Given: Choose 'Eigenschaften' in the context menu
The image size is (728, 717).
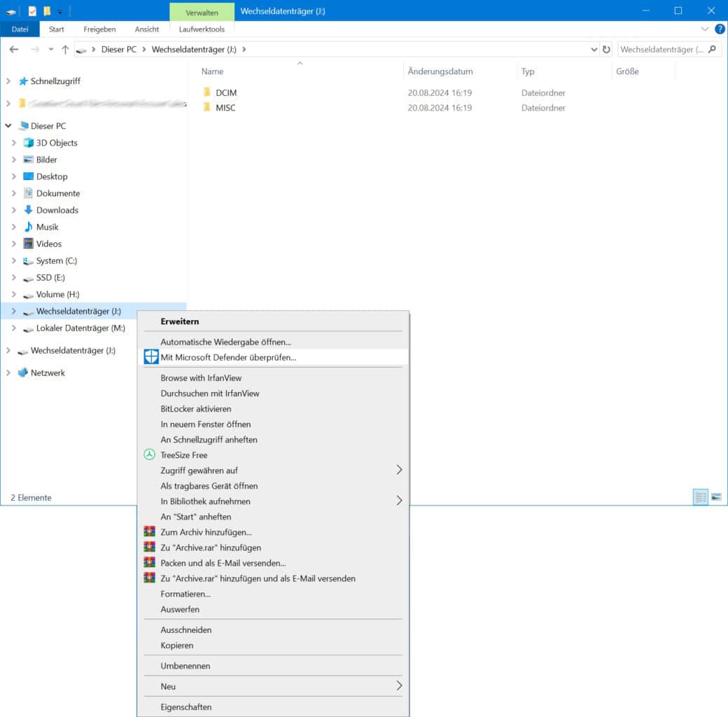Looking at the screenshot, I should (x=186, y=707).
